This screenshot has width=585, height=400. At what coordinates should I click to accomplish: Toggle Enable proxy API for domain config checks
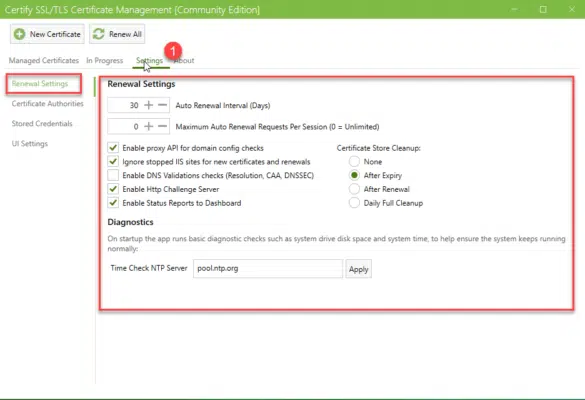point(113,148)
